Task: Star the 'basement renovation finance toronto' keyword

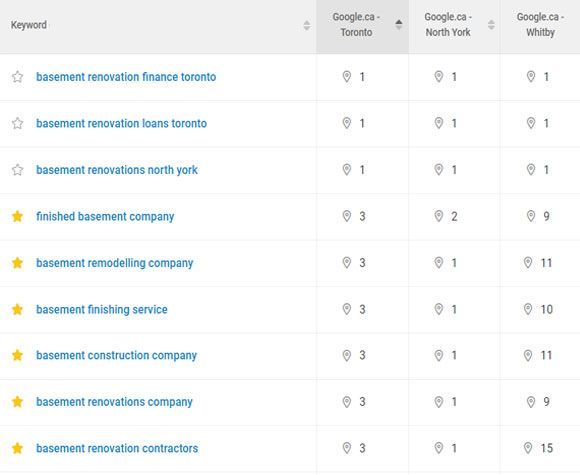Action: pos(17,77)
